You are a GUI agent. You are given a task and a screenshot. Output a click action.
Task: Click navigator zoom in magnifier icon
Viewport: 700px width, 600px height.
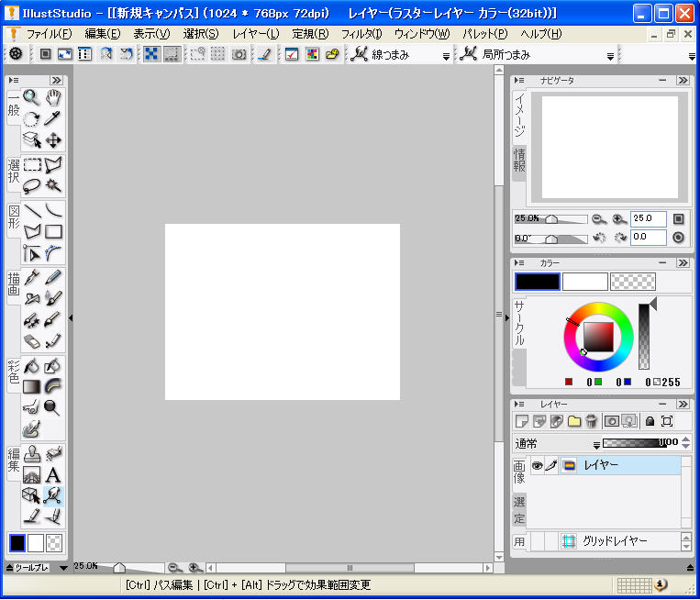pyautogui.click(x=619, y=218)
